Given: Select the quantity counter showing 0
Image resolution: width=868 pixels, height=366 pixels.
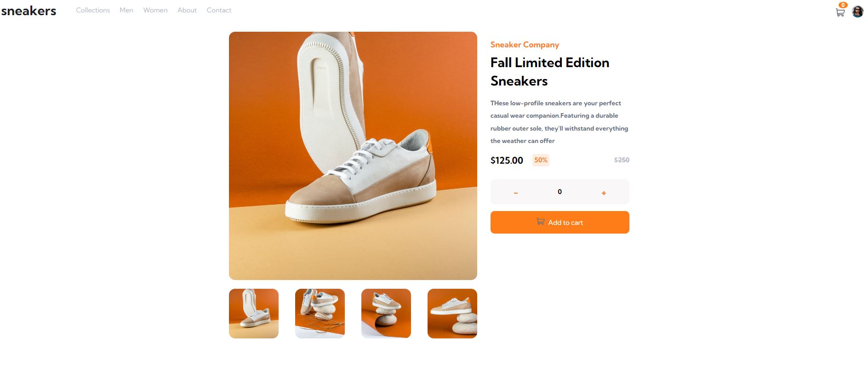Looking at the screenshot, I should [560, 192].
